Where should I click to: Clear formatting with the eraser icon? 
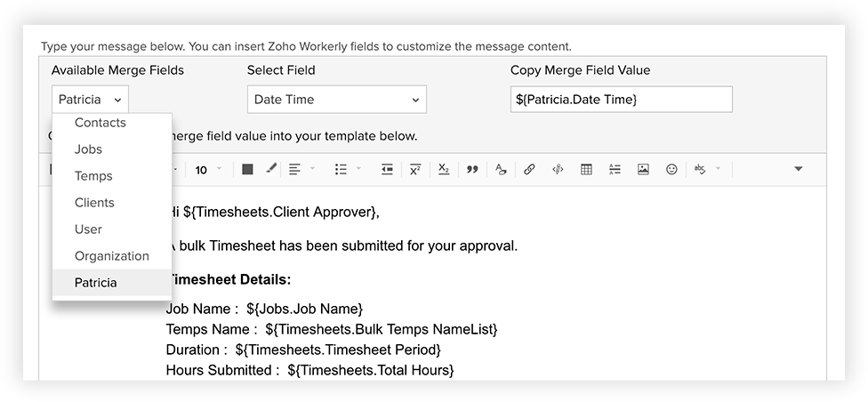[501, 170]
